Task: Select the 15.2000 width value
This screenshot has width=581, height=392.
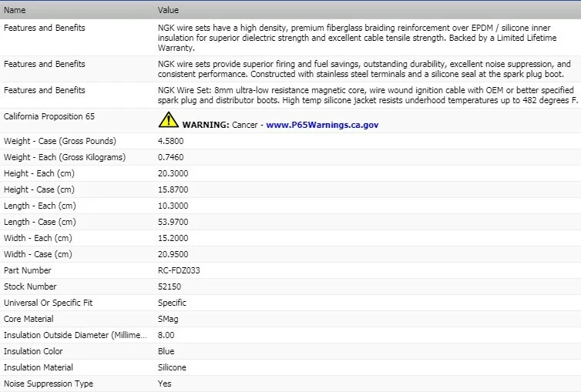Action: pyautogui.click(x=173, y=238)
